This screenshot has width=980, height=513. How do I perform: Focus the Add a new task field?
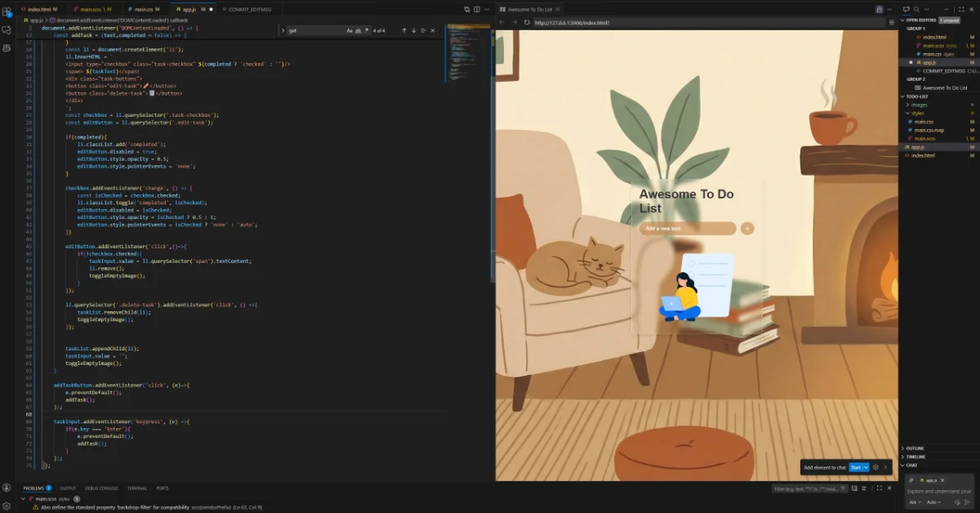[x=687, y=229]
